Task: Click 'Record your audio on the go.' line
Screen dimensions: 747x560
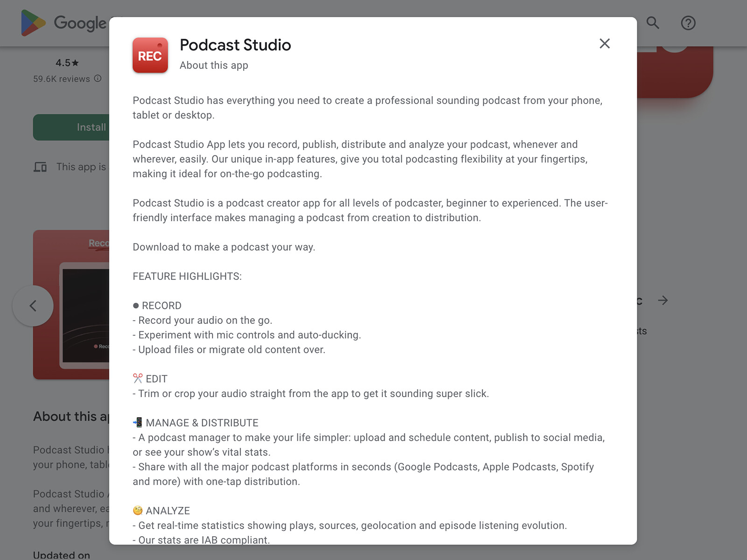Action: [203, 320]
